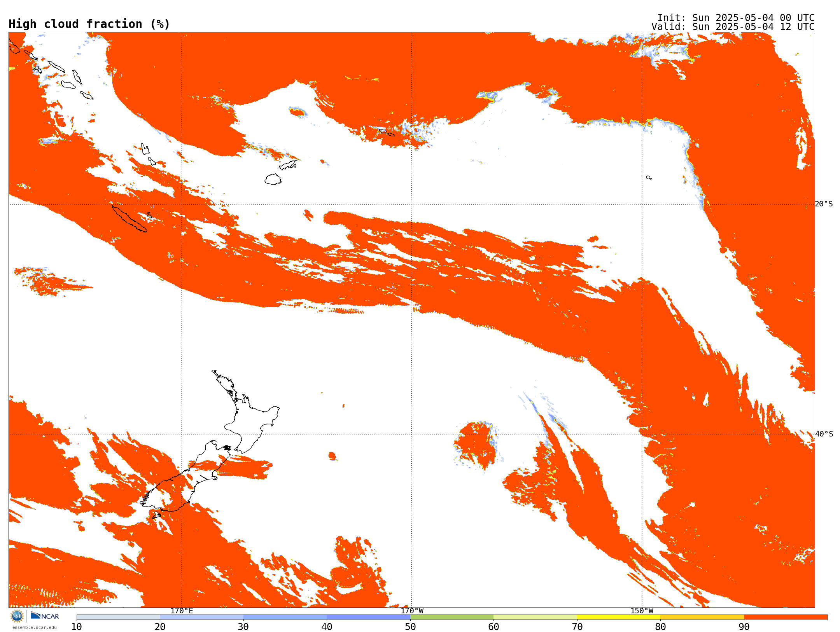The image size is (840, 632).
Task: Click the 80–90 gold colorbar segment
Action: click(702, 617)
